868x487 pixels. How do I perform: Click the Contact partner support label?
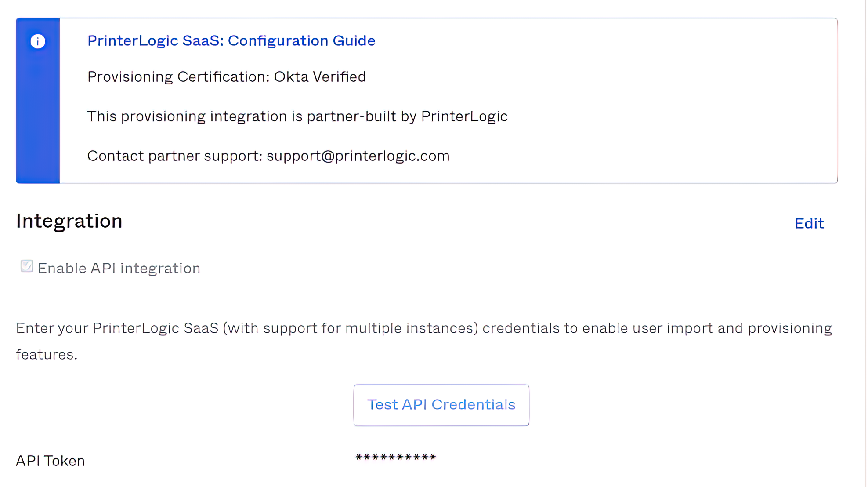pos(175,156)
